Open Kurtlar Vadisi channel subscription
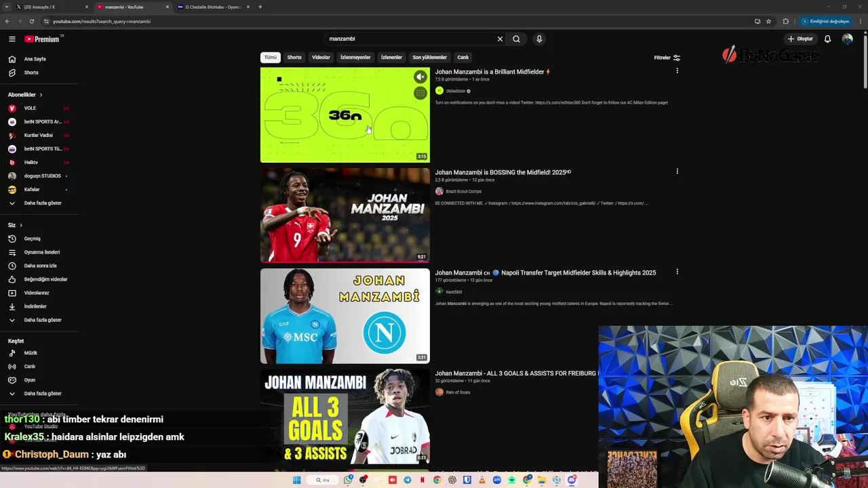The height and width of the screenshot is (488, 868). [37, 136]
